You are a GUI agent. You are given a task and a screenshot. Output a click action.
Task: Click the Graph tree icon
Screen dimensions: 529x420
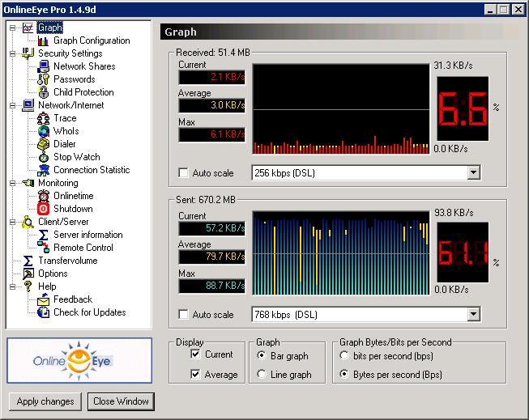(x=28, y=28)
